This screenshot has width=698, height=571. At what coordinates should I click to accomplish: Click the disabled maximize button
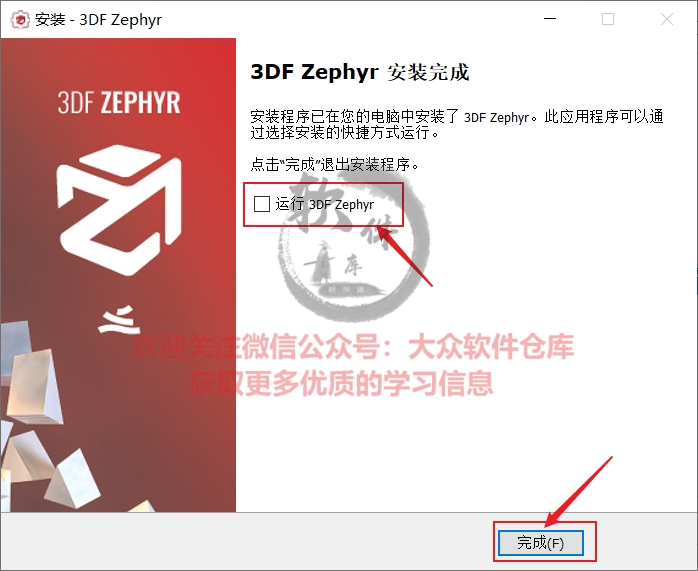click(x=608, y=19)
